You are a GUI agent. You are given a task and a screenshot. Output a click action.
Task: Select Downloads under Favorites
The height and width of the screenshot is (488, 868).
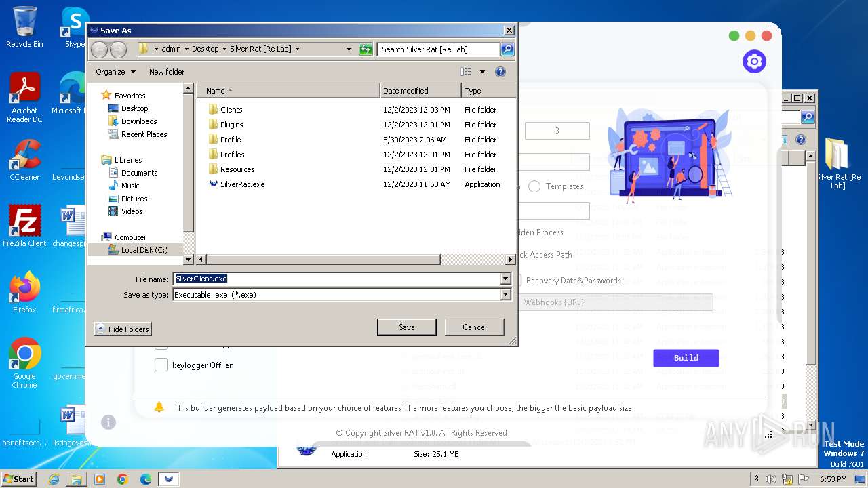[x=138, y=121]
